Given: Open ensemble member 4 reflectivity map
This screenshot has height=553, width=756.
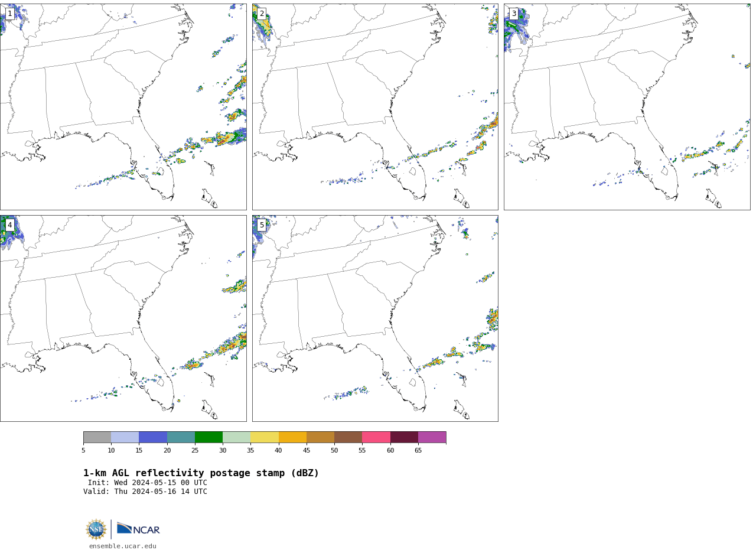Looking at the screenshot, I should coord(123,318).
